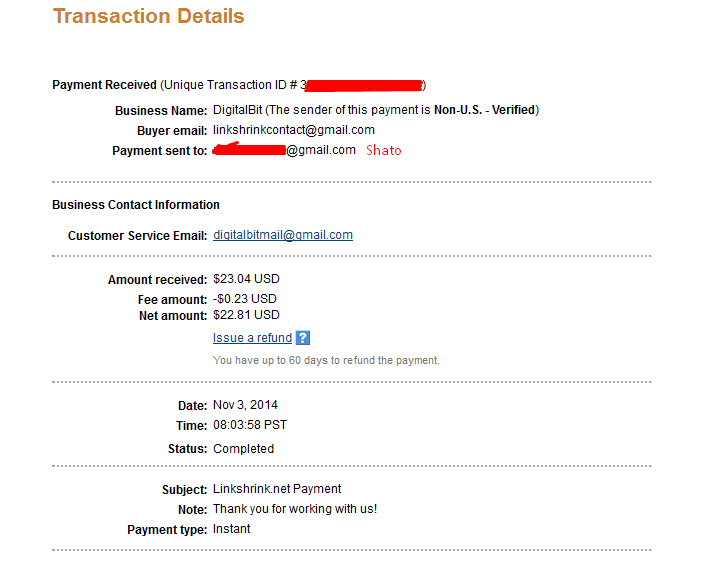The height and width of the screenshot is (568, 727).
Task: Click the 60 days refund notice text
Action: 326,360
